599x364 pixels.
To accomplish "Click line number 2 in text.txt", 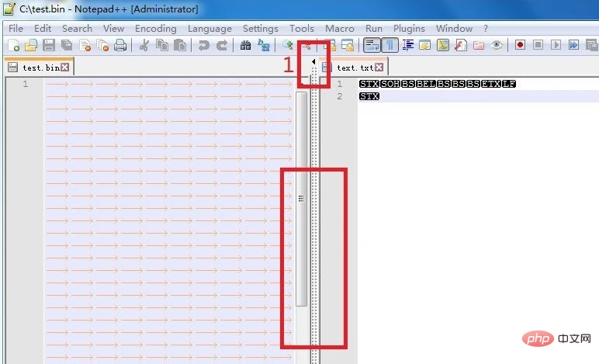I will pos(339,96).
